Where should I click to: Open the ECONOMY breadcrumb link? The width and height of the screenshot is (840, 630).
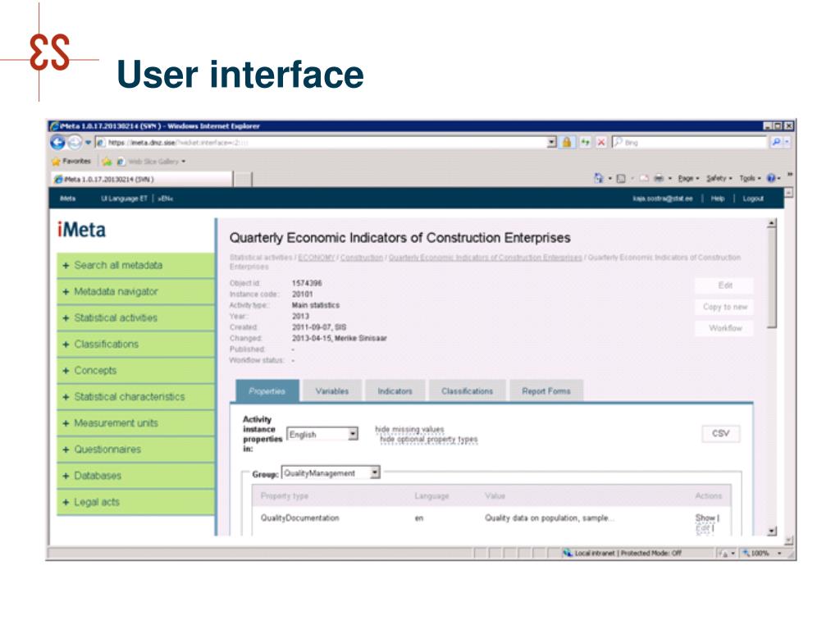click(316, 258)
